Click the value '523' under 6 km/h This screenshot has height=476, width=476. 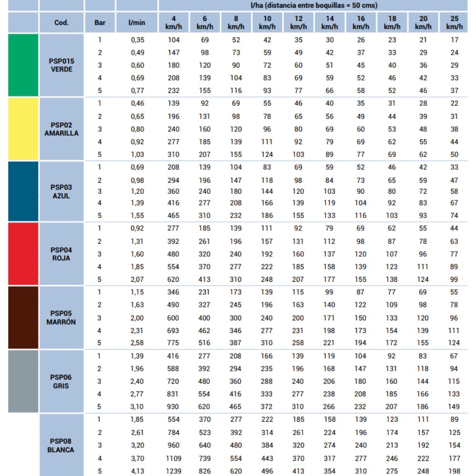[x=205, y=432]
